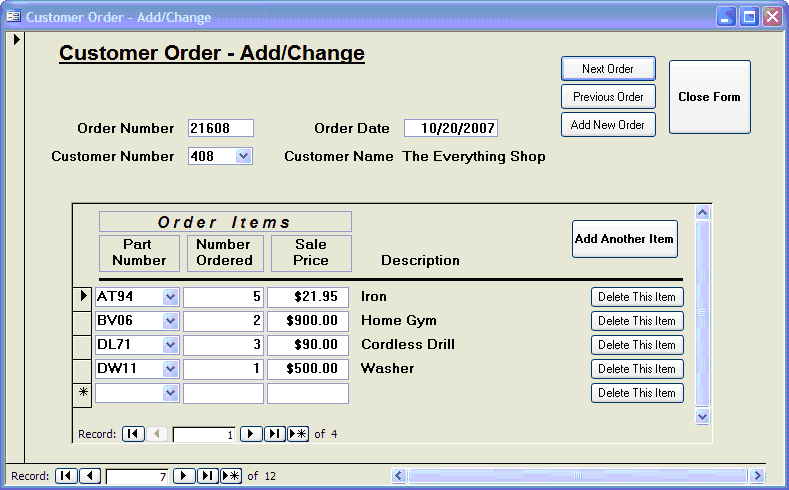
Task: Click the blank Sale Price field in new row
Action: [x=307, y=393]
